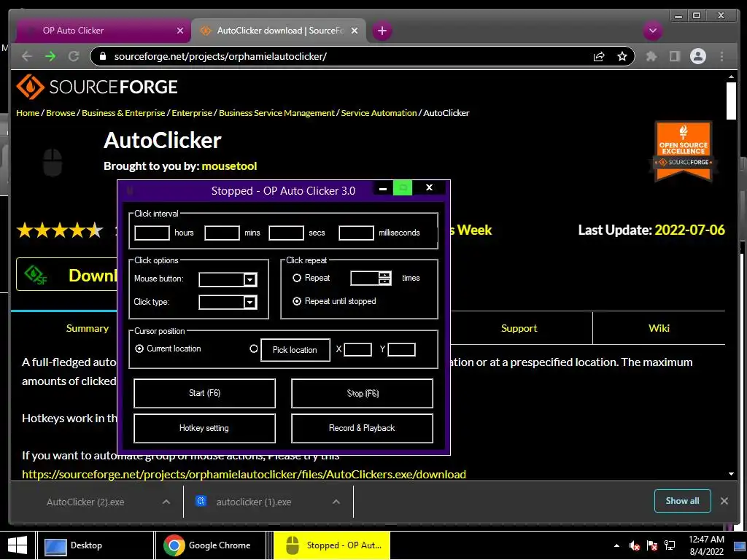The width and height of the screenshot is (747, 560).
Task: Click the mins input field
Action: point(222,233)
